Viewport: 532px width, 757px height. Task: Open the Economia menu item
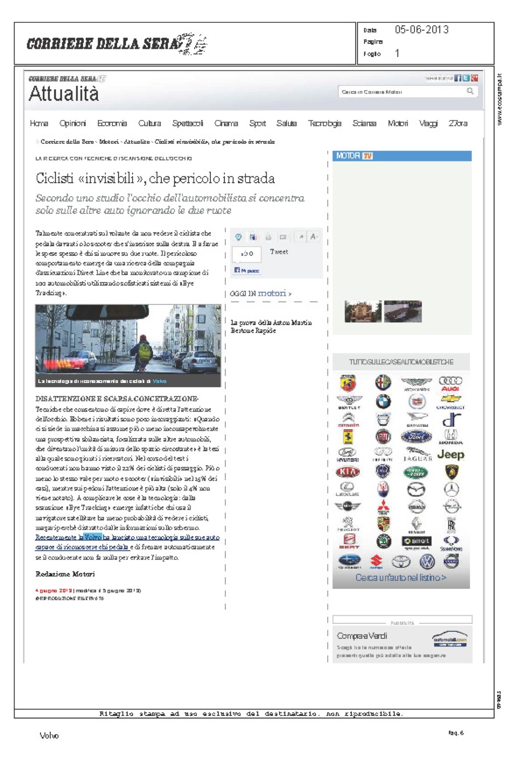[112, 123]
